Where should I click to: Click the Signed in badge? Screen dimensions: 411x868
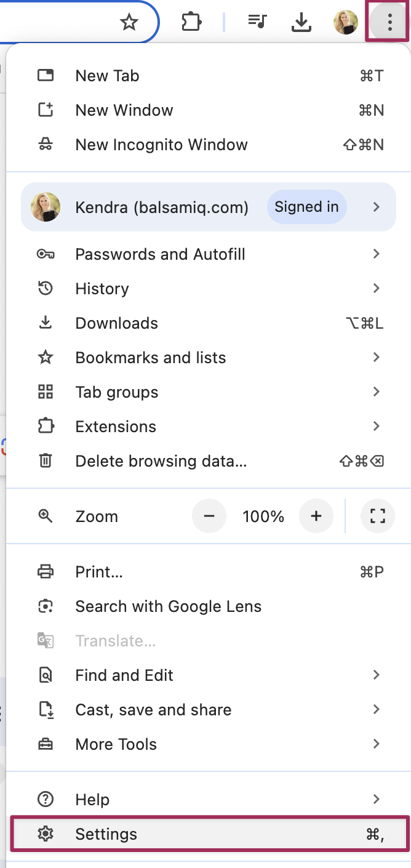pos(306,207)
